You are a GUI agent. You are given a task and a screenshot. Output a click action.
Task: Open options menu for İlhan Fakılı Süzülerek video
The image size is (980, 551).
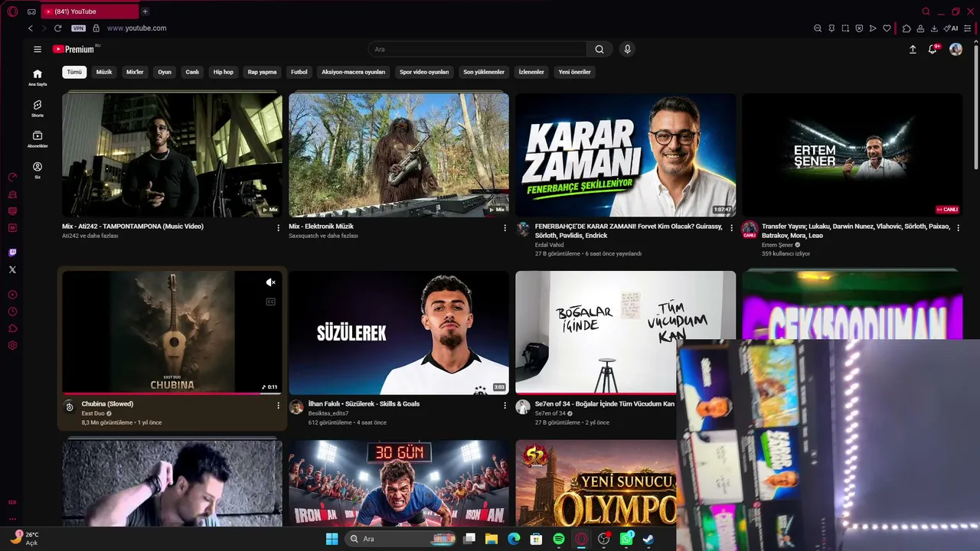[x=505, y=406]
